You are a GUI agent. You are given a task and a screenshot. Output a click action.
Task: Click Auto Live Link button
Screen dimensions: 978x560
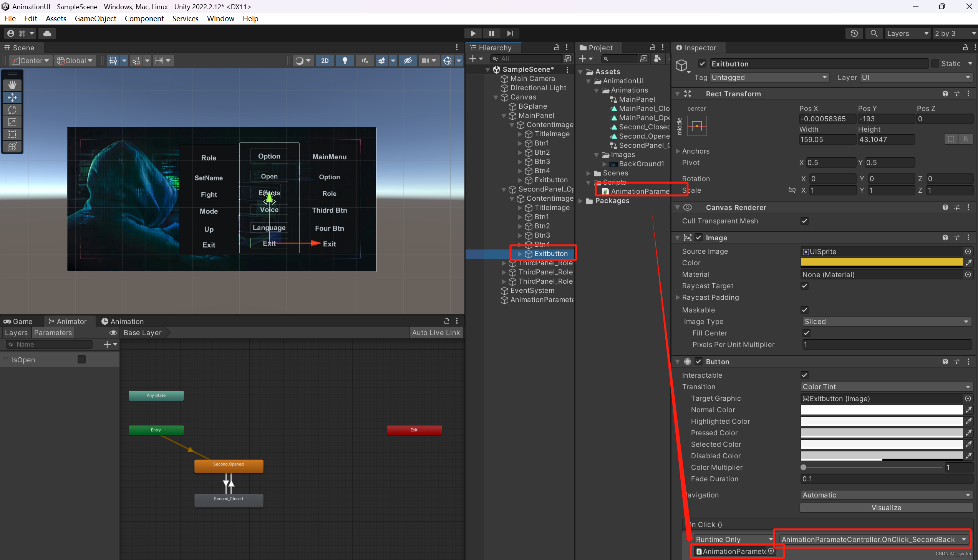click(436, 333)
